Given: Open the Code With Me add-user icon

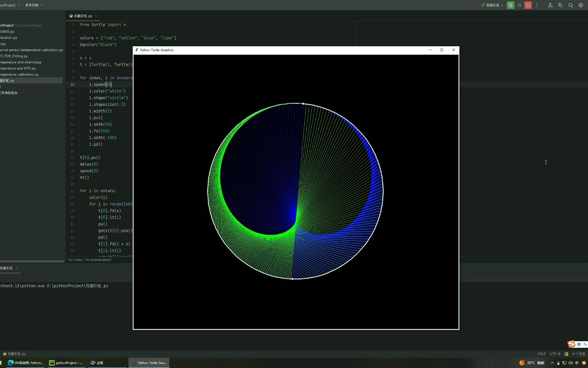Looking at the screenshot, I should point(550,5).
